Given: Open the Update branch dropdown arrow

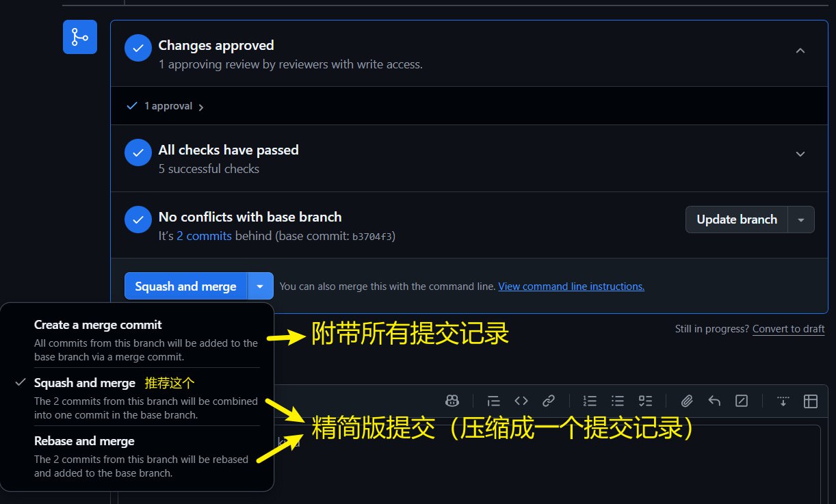Looking at the screenshot, I should click(801, 220).
